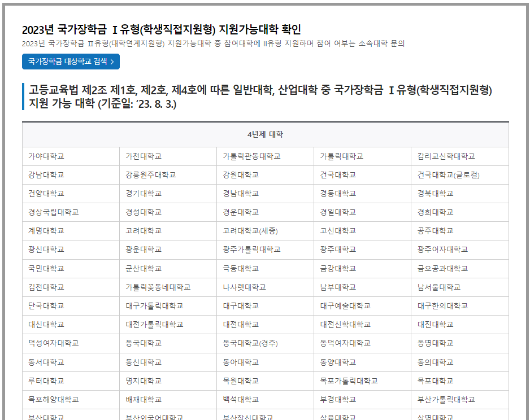Click the 대전대학교 entry
The width and height of the screenshot is (530, 420).
pyautogui.click(x=266, y=325)
